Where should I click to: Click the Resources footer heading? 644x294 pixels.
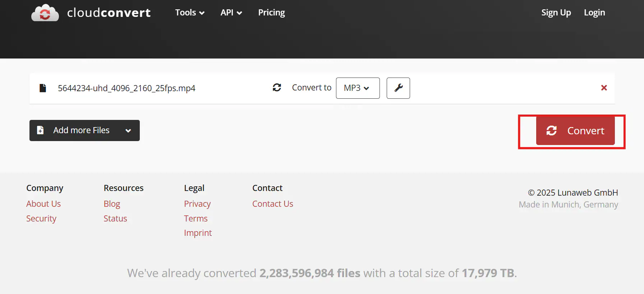(124, 188)
